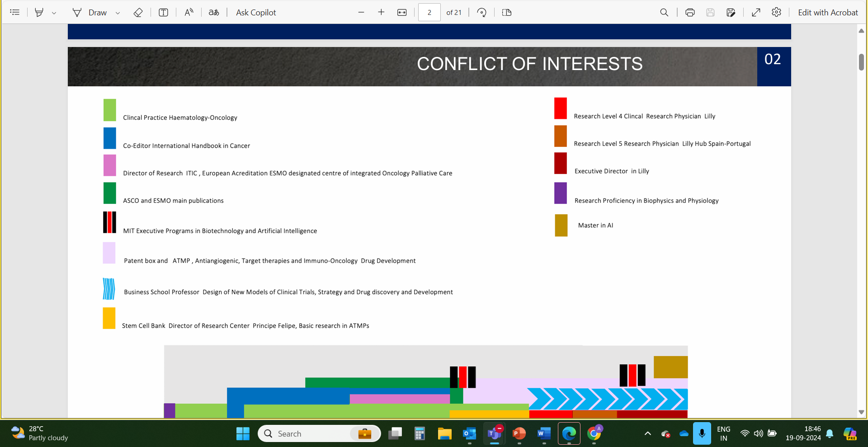Open Calculator from taskbar
This screenshot has width=868, height=447.
tap(420, 434)
